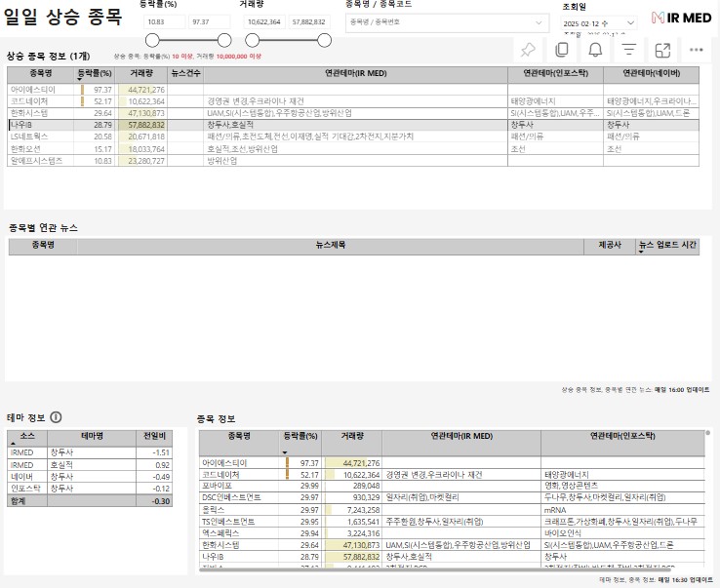Click the pin visual icon
This screenshot has height=588, width=720.
pos(528,50)
